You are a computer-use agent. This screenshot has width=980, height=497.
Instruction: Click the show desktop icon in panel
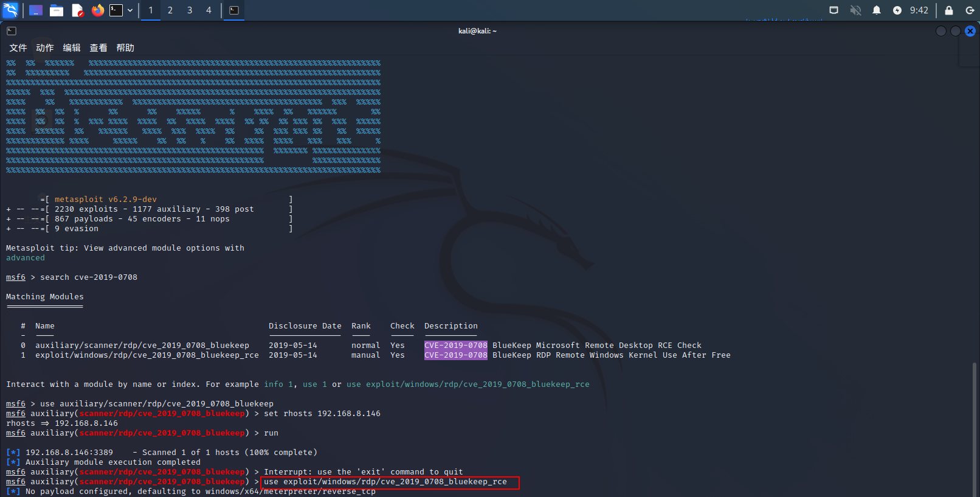[36, 10]
